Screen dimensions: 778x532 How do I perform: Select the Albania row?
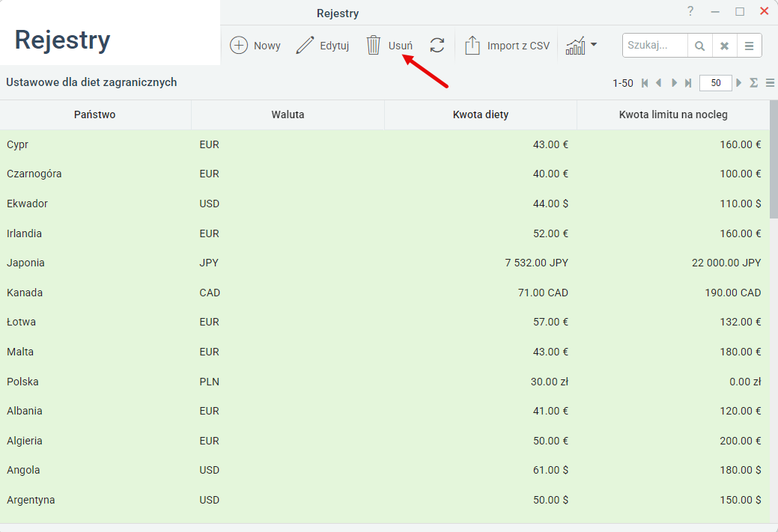coord(385,411)
